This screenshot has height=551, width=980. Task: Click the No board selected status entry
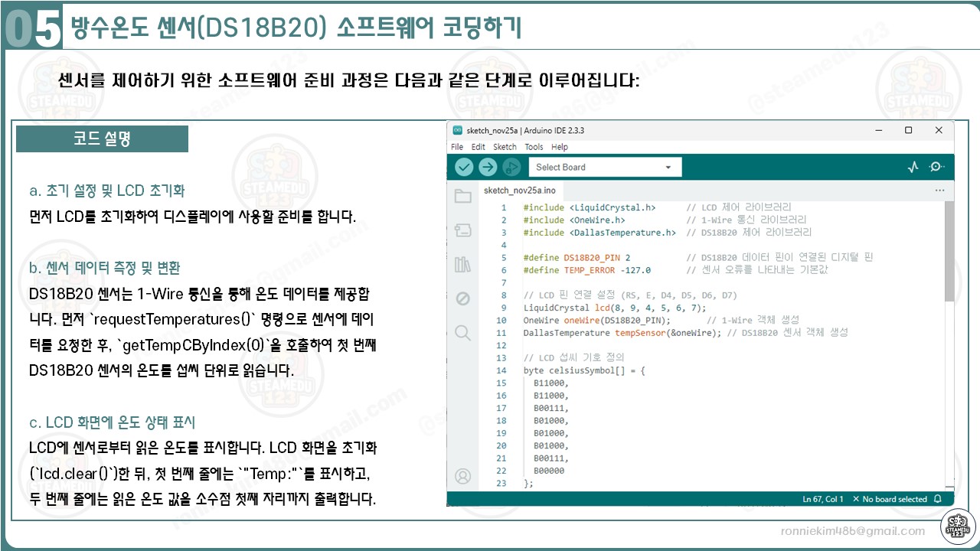coord(890,499)
